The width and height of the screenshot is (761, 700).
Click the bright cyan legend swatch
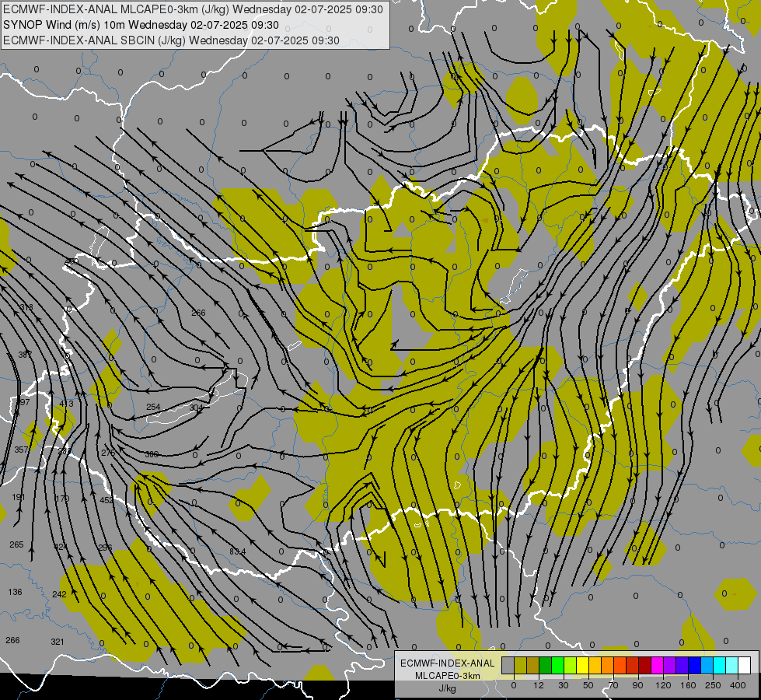click(719, 665)
